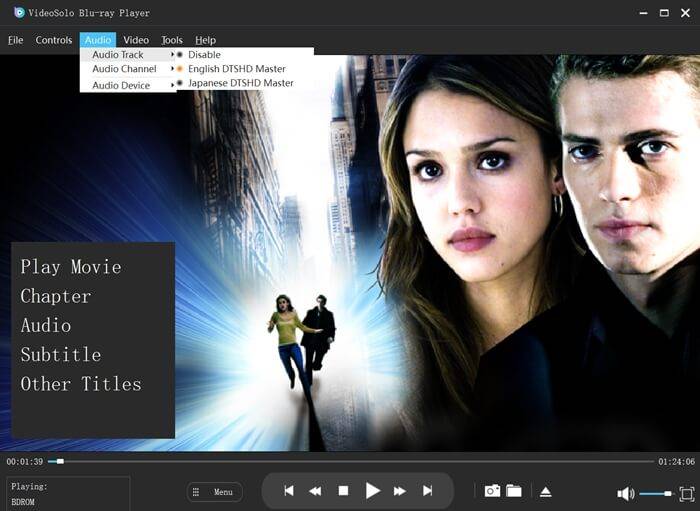Expand the Audio Channel submenu

[124, 69]
